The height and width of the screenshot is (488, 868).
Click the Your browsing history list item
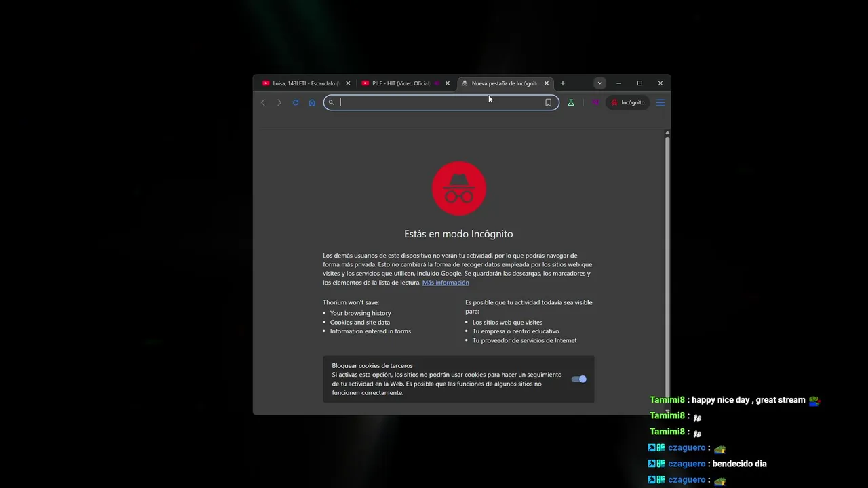[x=361, y=313]
